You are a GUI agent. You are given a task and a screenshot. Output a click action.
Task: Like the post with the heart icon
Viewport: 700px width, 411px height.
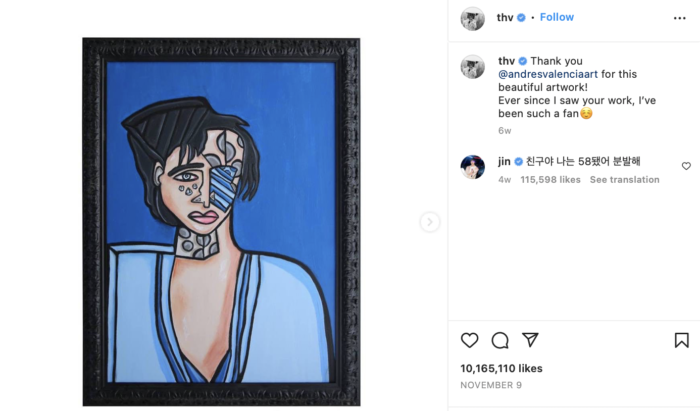click(x=469, y=340)
